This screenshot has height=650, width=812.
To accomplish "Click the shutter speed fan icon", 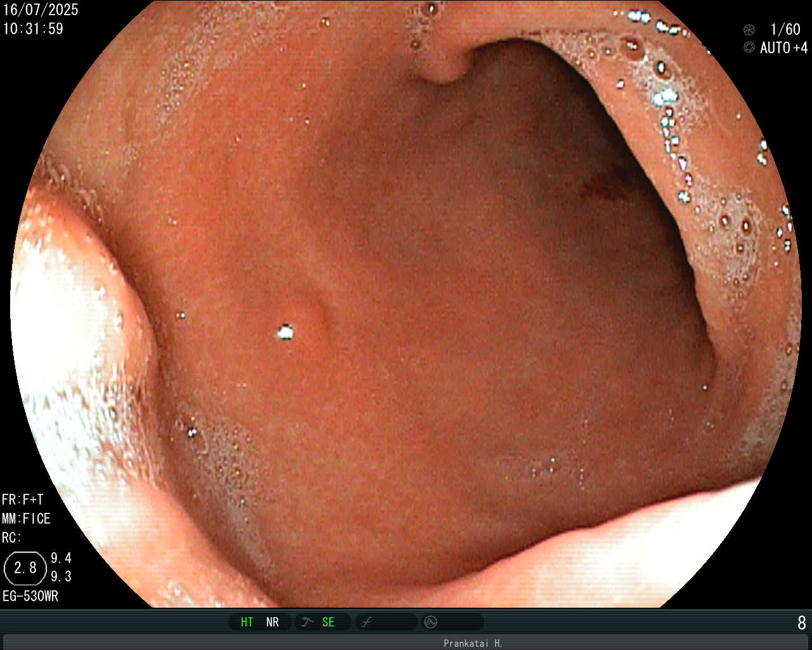I will 749,30.
